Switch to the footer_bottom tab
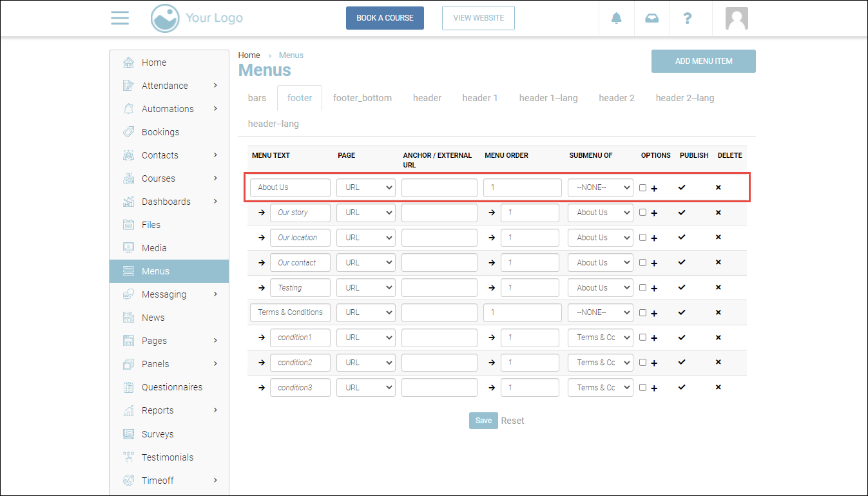Viewport: 868px width, 496px height. [x=362, y=98]
